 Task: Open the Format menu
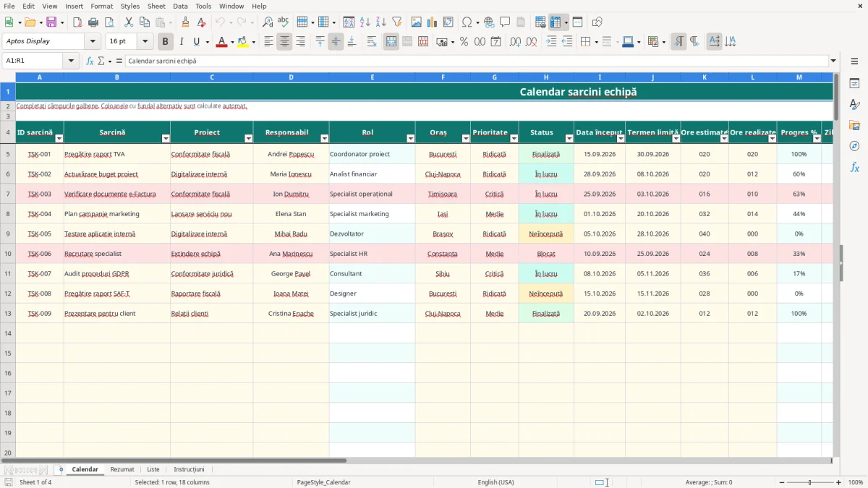[101, 6]
